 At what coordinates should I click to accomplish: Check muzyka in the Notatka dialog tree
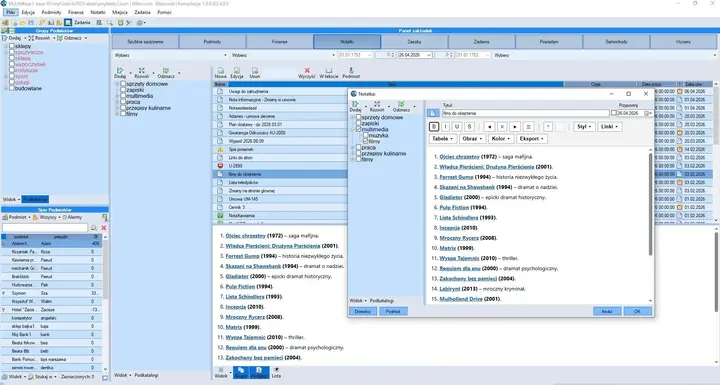coord(366,136)
